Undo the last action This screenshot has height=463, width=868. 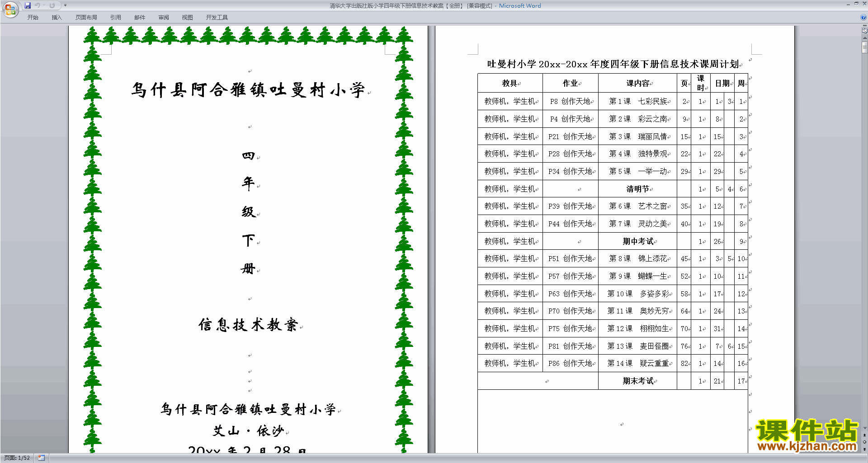click(x=38, y=5)
